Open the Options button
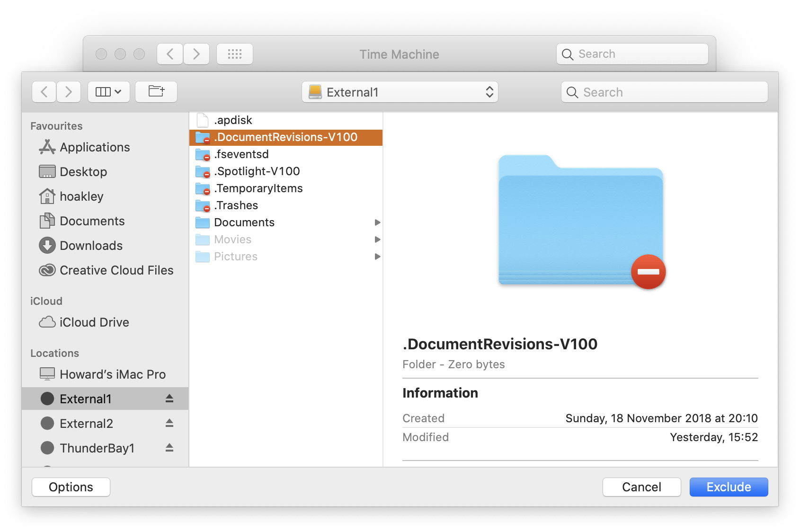 click(x=71, y=487)
